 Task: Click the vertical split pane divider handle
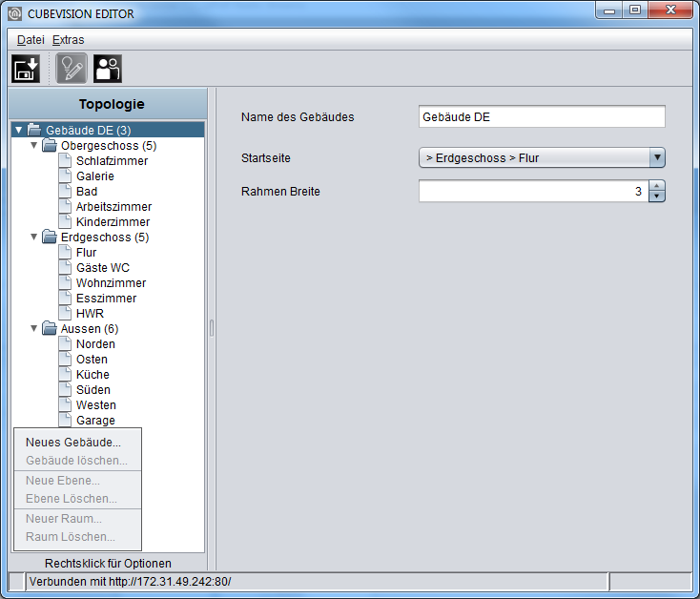click(212, 328)
